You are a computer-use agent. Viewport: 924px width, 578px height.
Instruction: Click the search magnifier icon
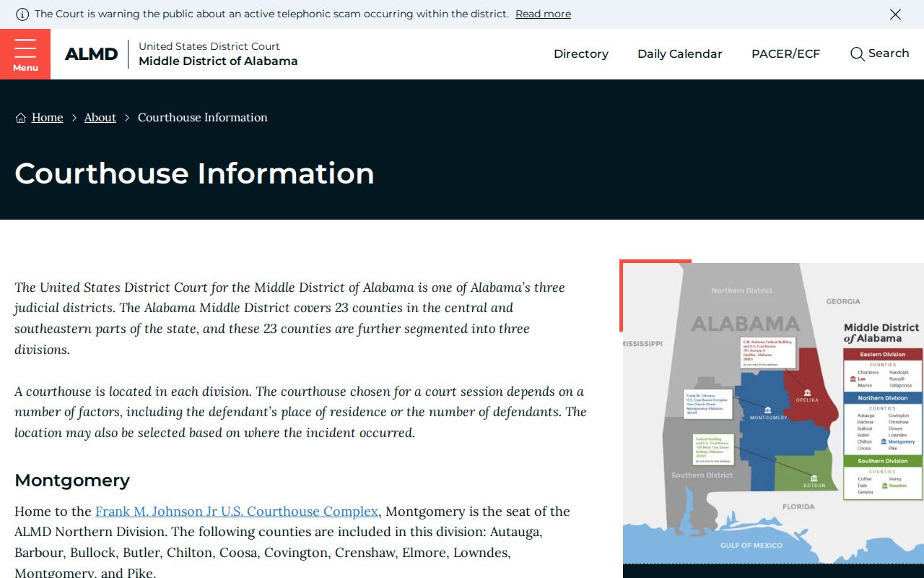pos(857,54)
